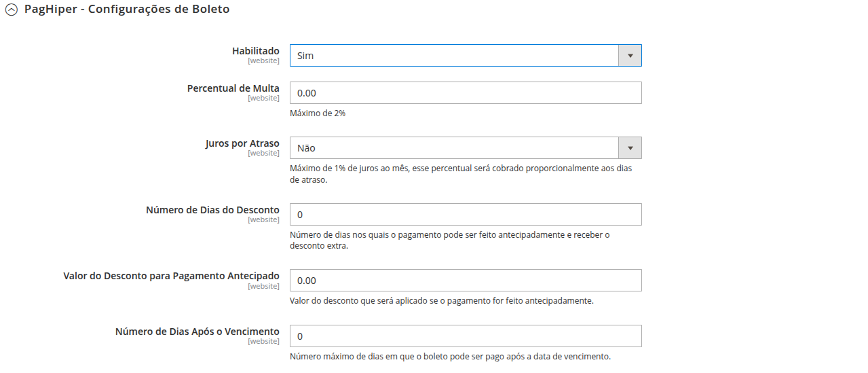Viewport: 868px width, 373px height.
Task: Click the Percentual de Multa label
Action: pos(233,88)
